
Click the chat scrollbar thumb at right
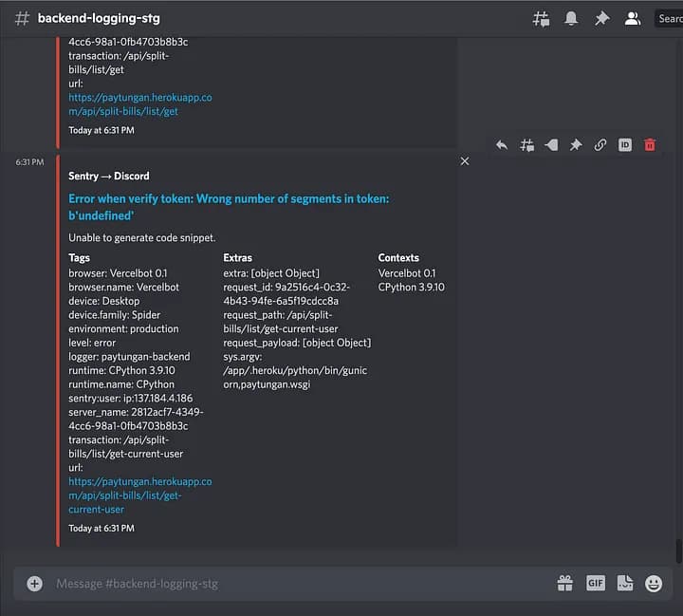[678, 551]
